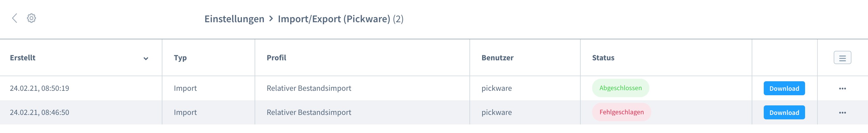Open the settings gear icon
Viewport: 868px width, 133px height.
click(31, 18)
